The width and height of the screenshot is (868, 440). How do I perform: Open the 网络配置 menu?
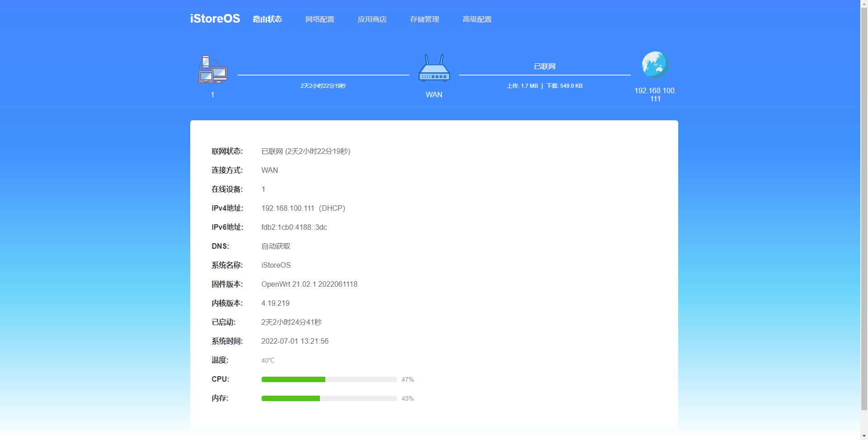pyautogui.click(x=320, y=19)
